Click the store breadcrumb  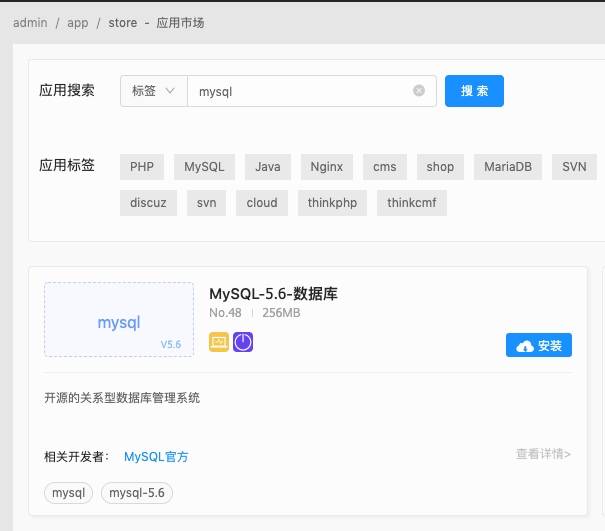pyautogui.click(x=123, y=23)
